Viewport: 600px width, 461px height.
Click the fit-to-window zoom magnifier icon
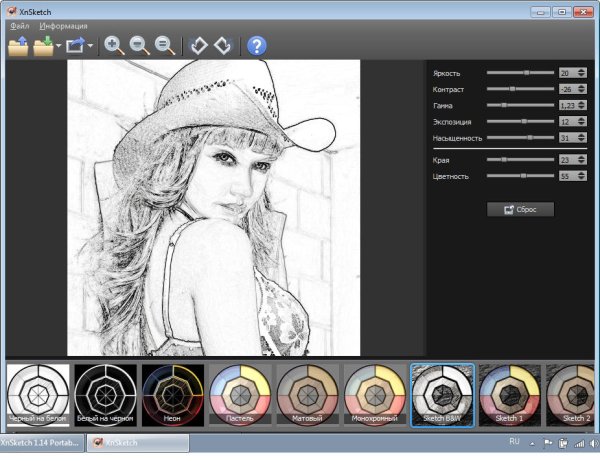pyautogui.click(x=163, y=46)
